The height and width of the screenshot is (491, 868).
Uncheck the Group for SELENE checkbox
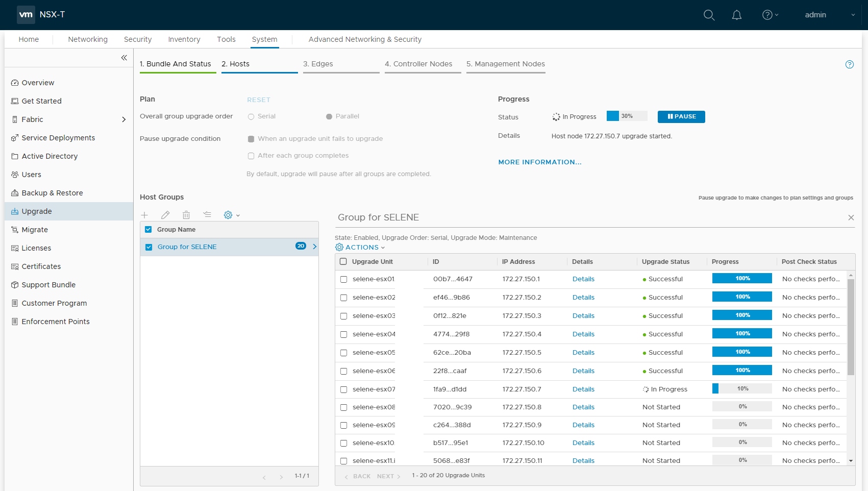(x=148, y=247)
